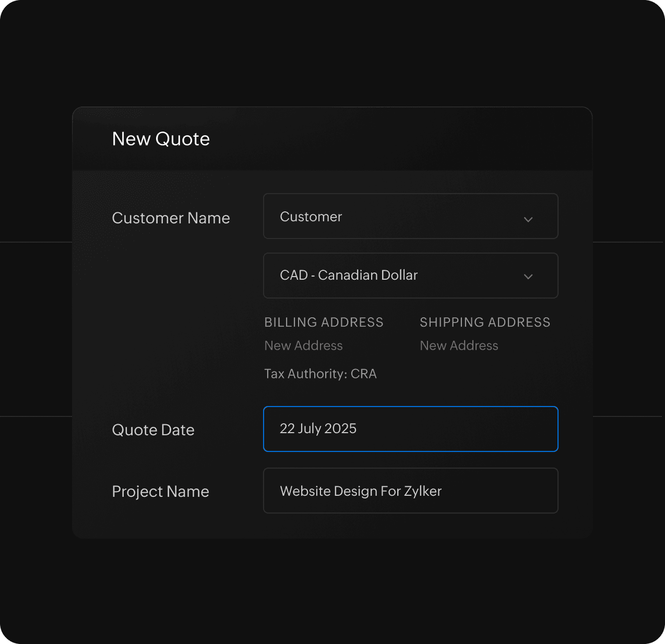The height and width of the screenshot is (644, 665).
Task: Click the 'CAD - Canadian Dollar' currency text
Action: (x=349, y=275)
